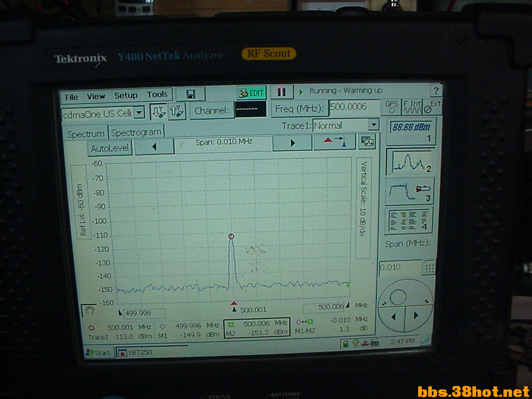Click the Channel button

(211, 111)
